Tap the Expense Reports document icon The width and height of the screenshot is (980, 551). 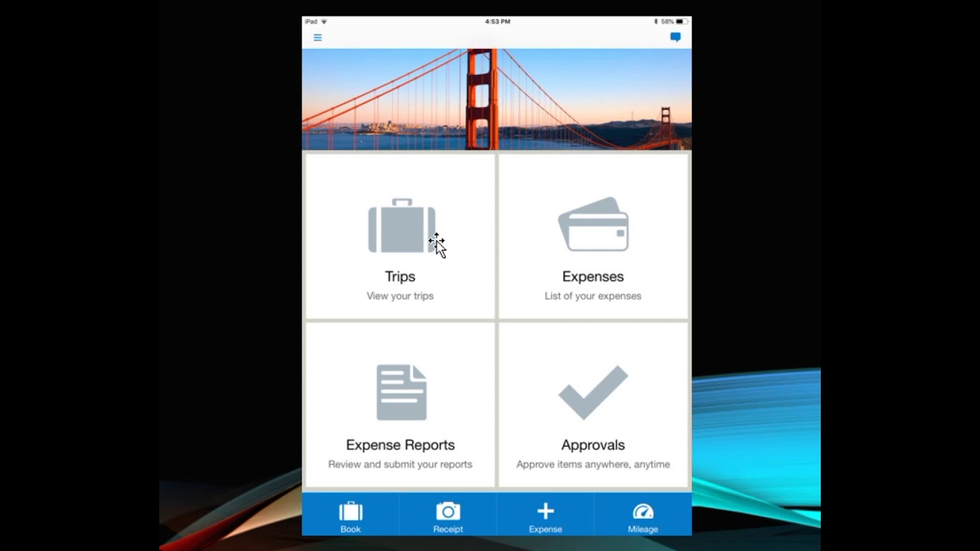[x=401, y=393]
